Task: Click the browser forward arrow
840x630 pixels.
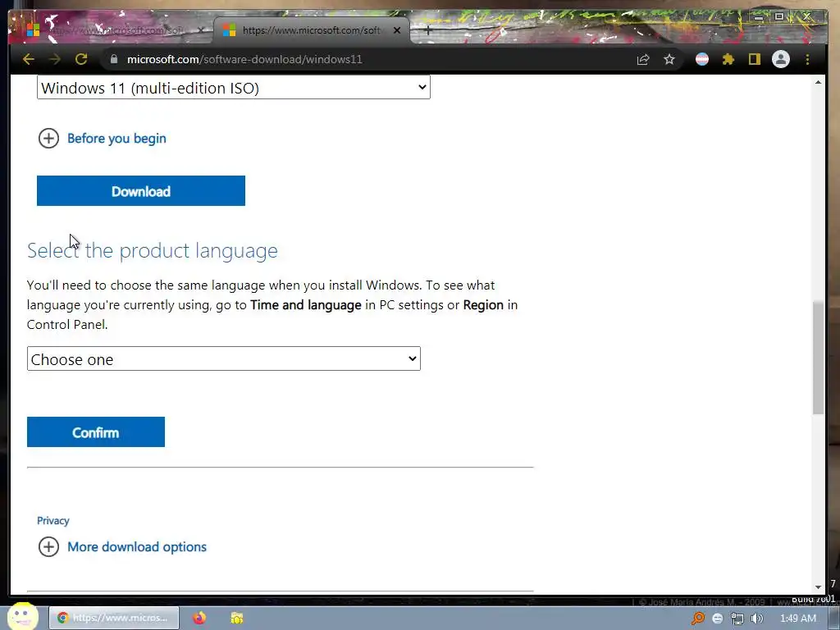Action: click(55, 59)
